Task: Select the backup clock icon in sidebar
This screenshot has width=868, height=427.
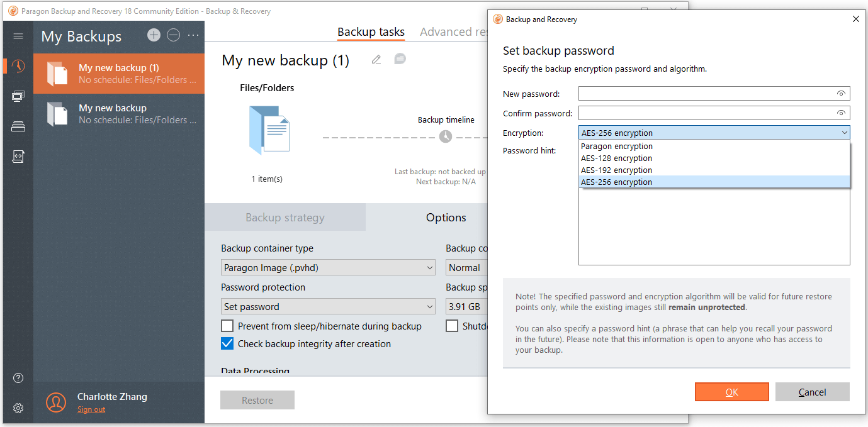Action: pos(18,66)
